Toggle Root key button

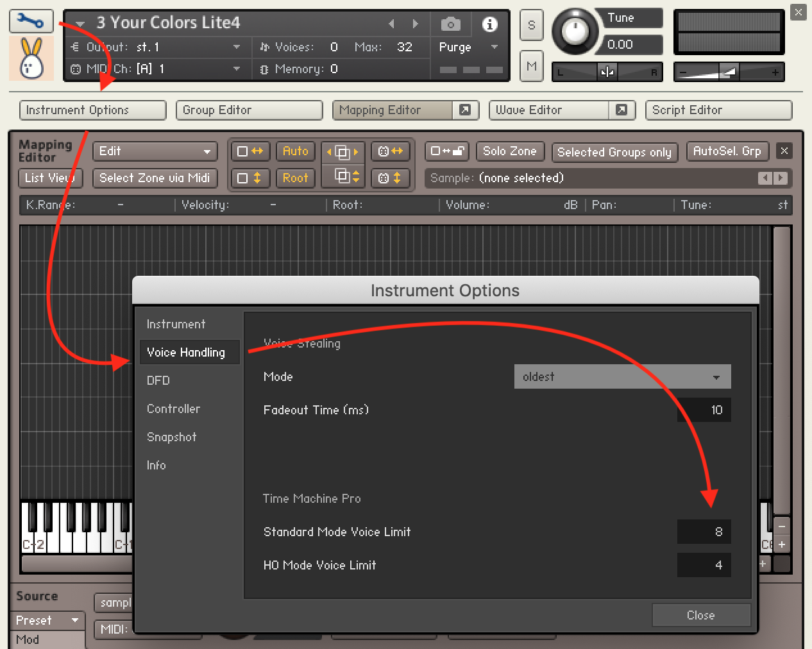click(x=296, y=178)
